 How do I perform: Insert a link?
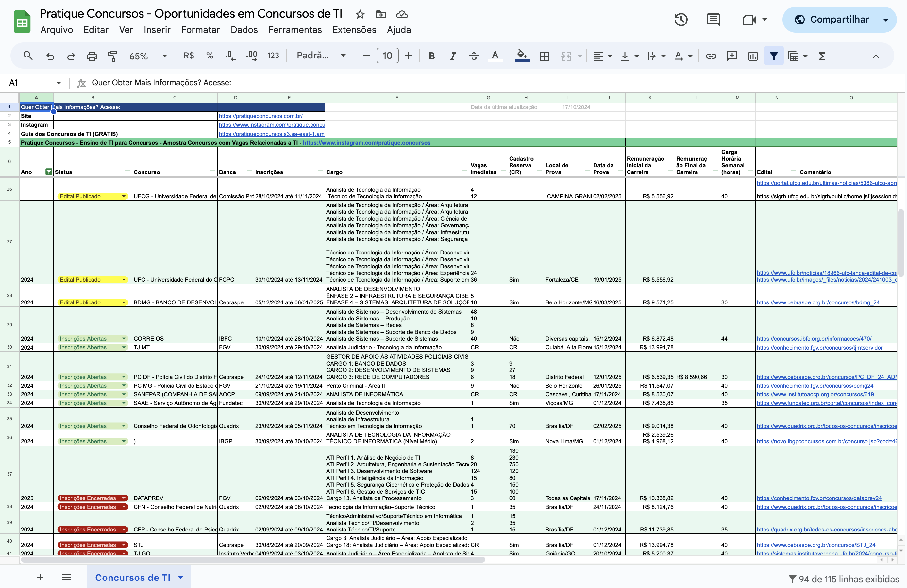click(x=711, y=56)
